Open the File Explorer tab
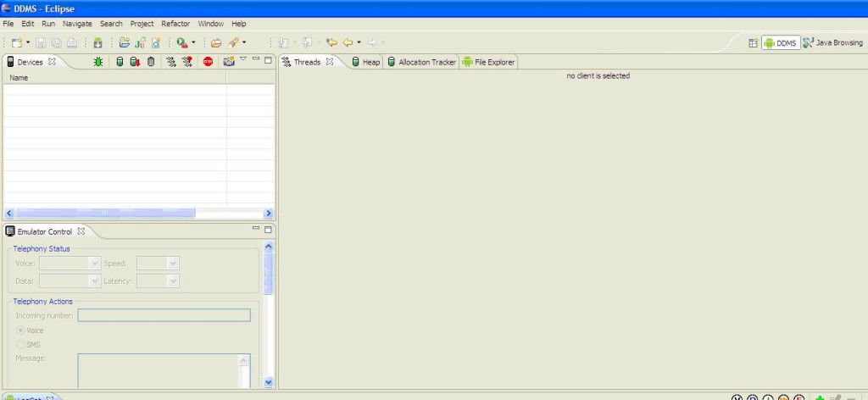Viewport: 868px width, 400px height. (488, 62)
